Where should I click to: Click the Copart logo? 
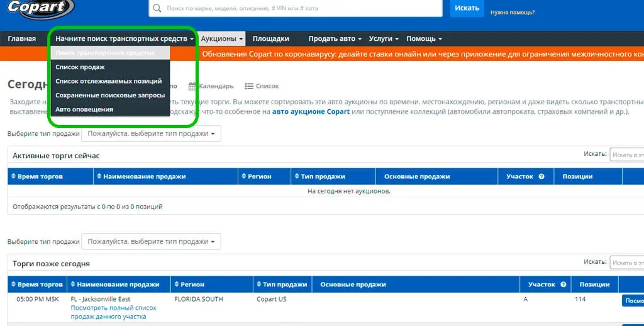(x=40, y=8)
